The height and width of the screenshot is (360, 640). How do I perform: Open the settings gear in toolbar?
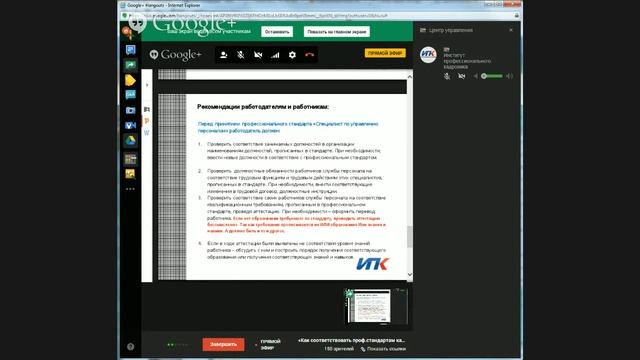292,55
